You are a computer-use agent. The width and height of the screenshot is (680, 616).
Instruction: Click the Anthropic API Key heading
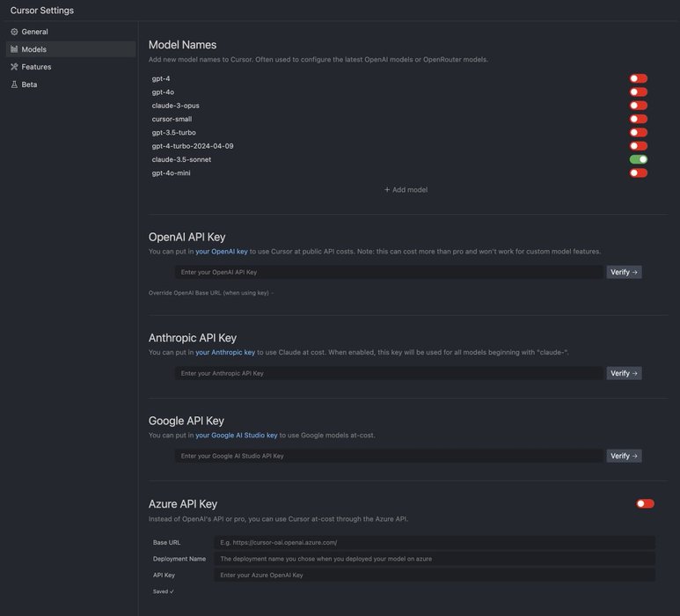(x=193, y=338)
